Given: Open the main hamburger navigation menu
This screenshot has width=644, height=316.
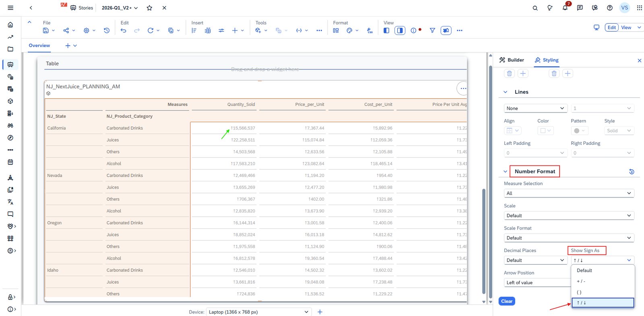Looking at the screenshot, I should pos(10,8).
